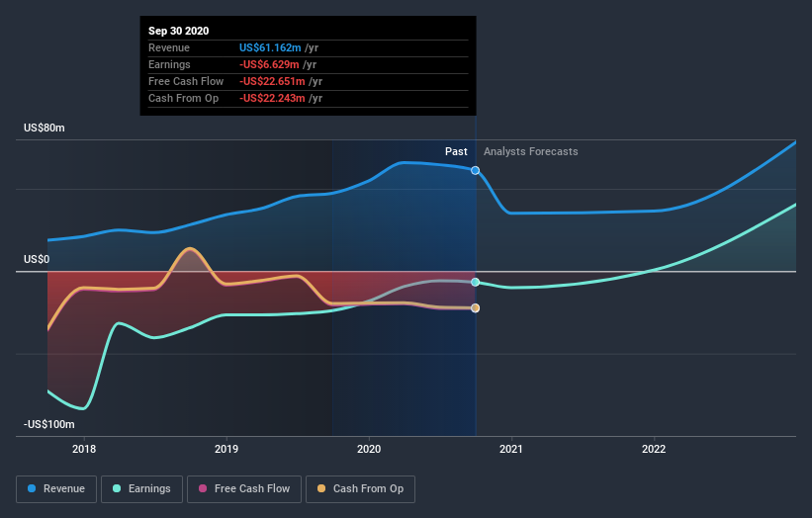The image size is (812, 518).
Task: Click the 2021 x-axis label
Action: [511, 449]
